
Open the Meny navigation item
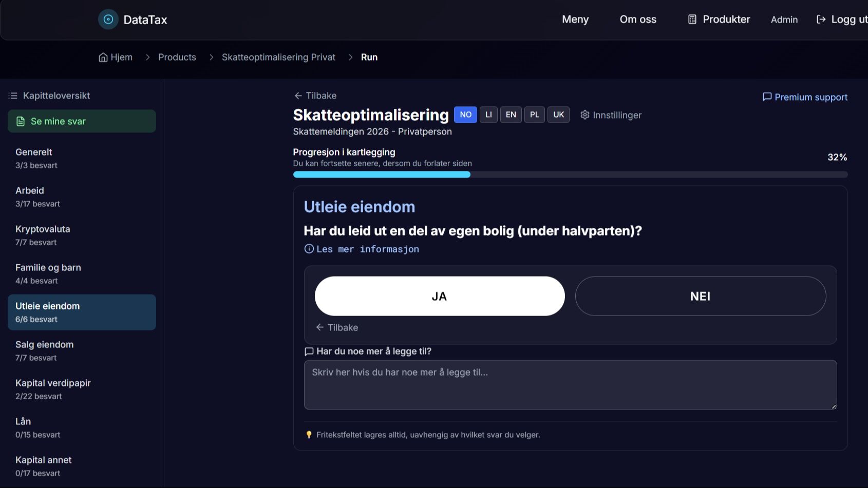click(575, 19)
